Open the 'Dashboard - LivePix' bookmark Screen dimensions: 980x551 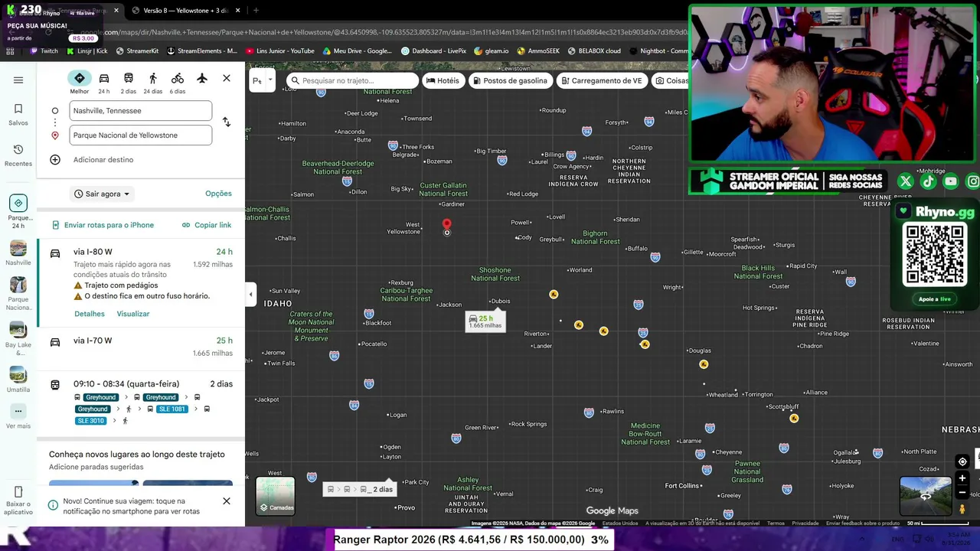coord(433,51)
